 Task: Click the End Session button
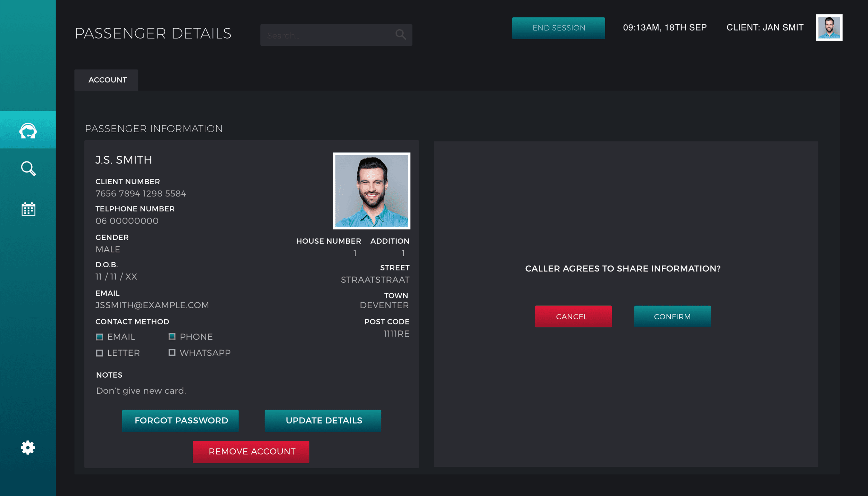click(558, 28)
